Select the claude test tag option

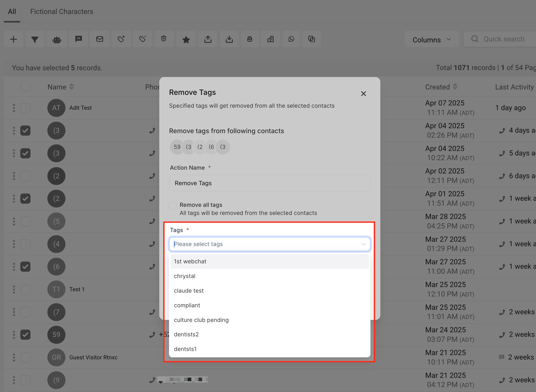point(189,291)
